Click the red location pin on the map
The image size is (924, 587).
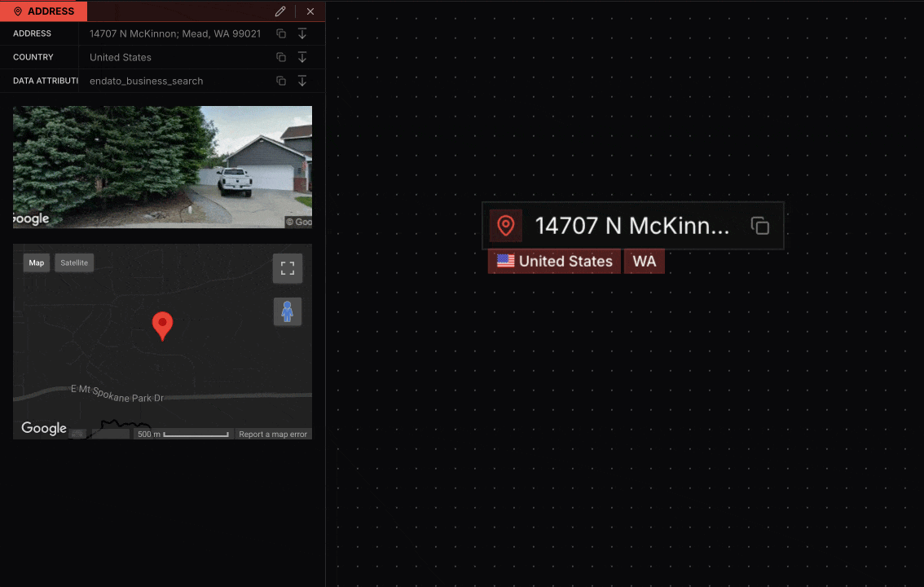[163, 326]
